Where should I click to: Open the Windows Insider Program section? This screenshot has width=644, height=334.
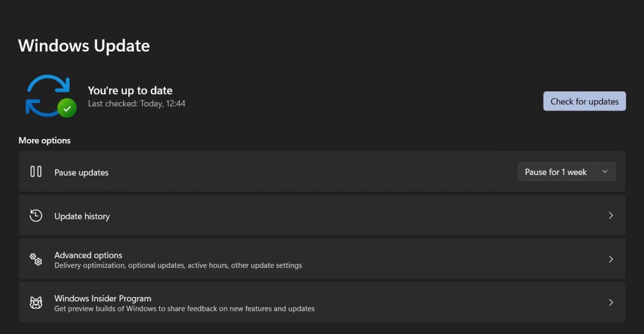(x=103, y=298)
